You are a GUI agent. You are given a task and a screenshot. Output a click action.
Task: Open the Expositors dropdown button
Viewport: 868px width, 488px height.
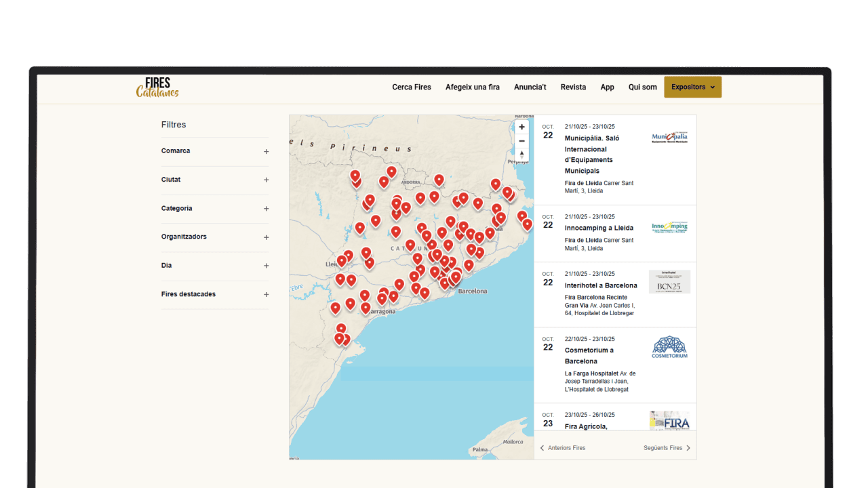click(x=692, y=87)
